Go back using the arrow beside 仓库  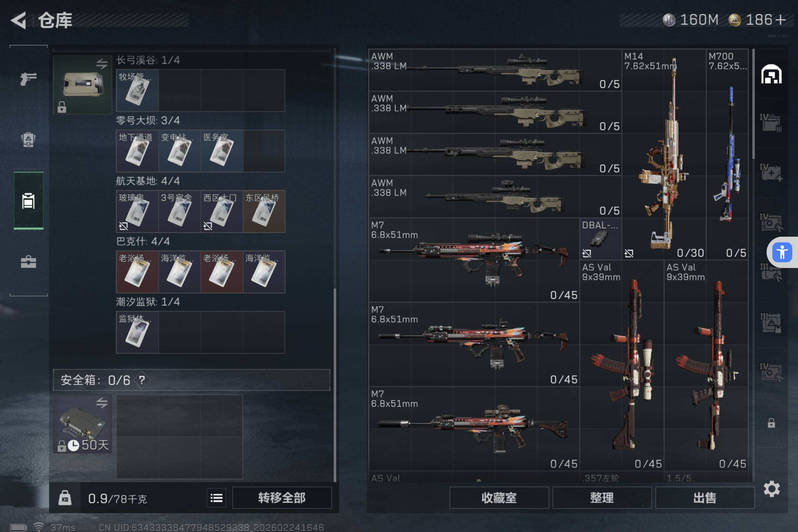(19, 20)
